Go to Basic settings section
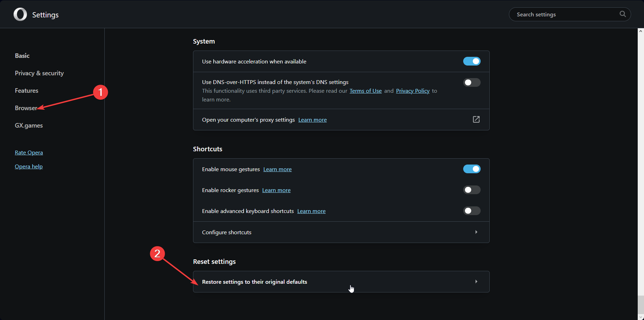Viewport: 644px width, 320px height. [22, 56]
